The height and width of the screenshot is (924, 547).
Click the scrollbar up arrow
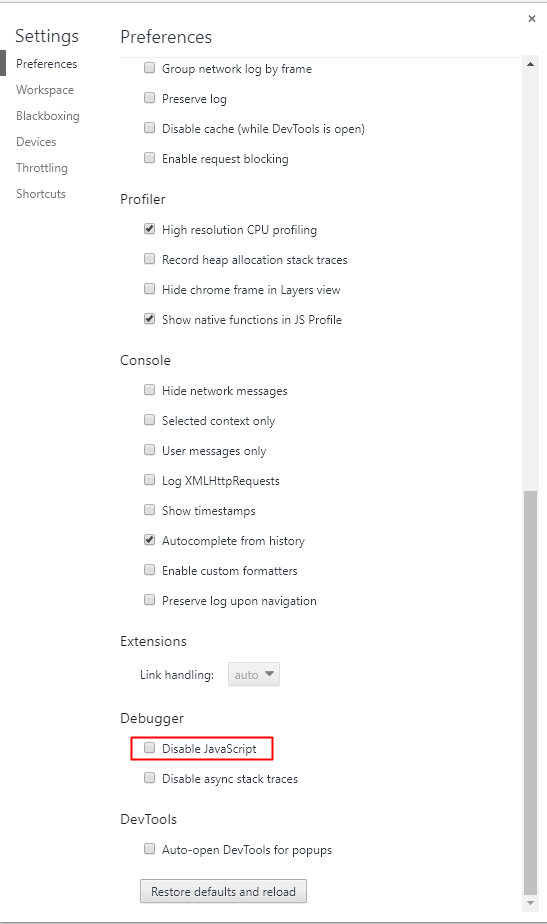click(x=530, y=64)
